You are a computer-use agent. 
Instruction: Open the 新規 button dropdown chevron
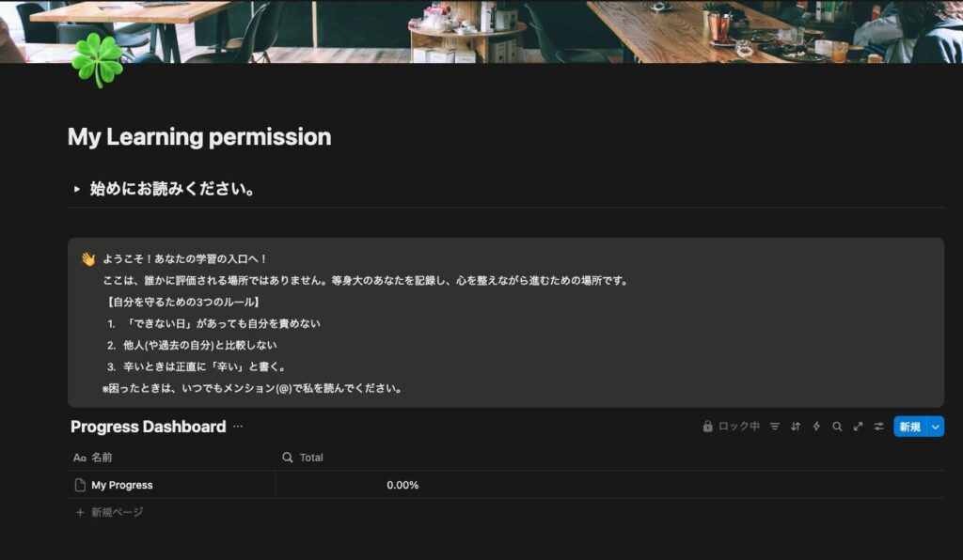coord(935,426)
